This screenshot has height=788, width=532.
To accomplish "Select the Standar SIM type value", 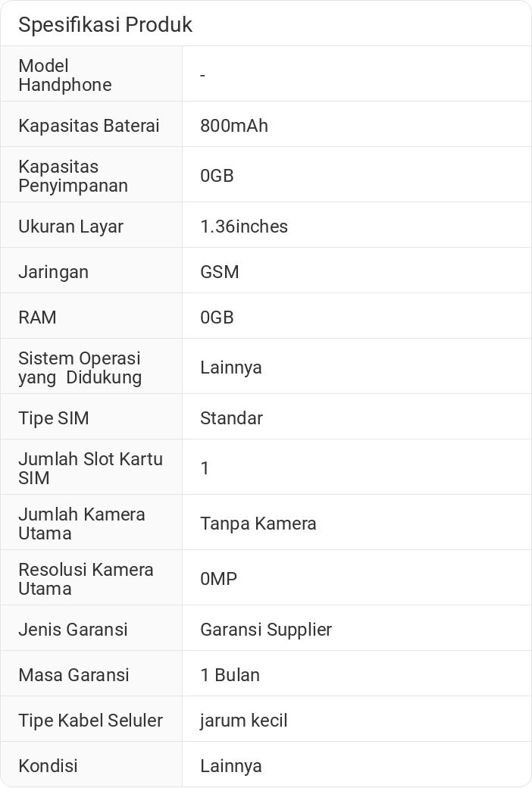I will (x=231, y=418).
